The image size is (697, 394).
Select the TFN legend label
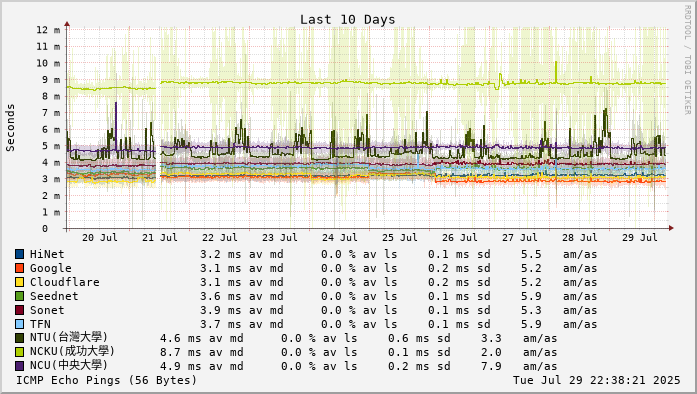pyautogui.click(x=40, y=324)
